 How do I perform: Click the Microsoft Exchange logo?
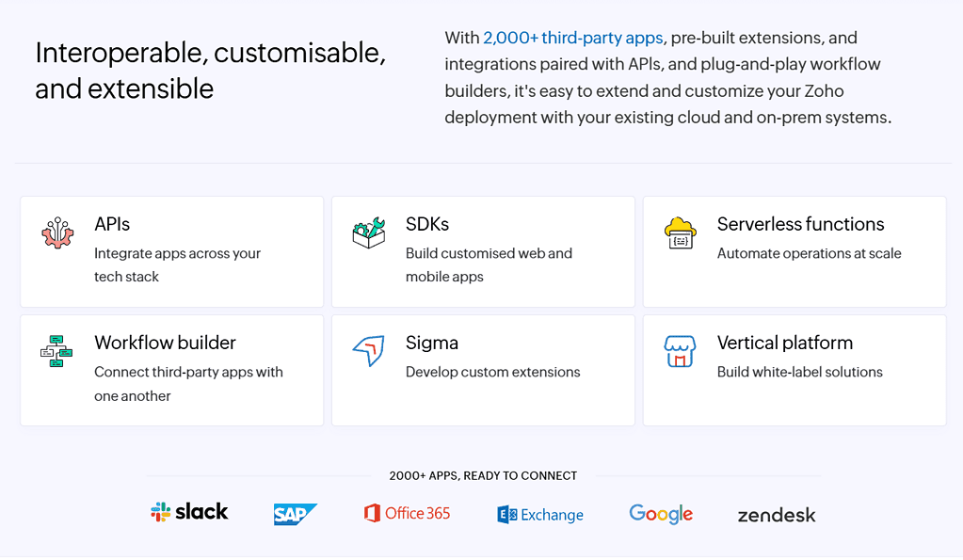click(539, 514)
